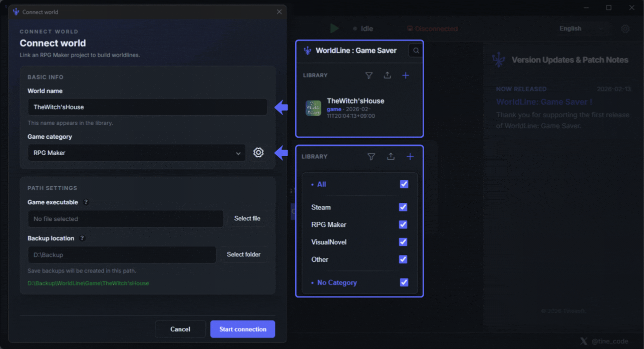Toggle the RPG Maker filter checkbox

(403, 225)
